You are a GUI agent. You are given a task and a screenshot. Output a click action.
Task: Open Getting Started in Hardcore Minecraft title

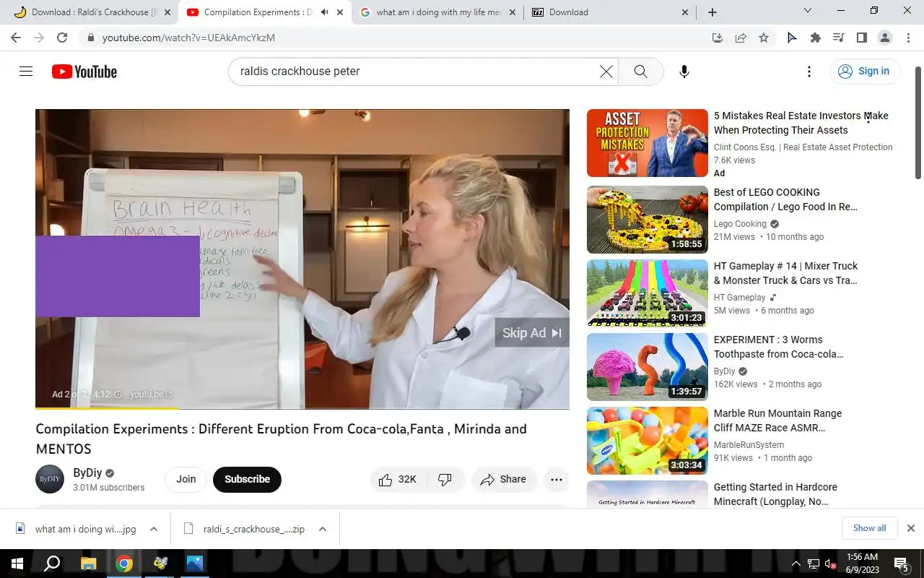pyautogui.click(x=775, y=494)
